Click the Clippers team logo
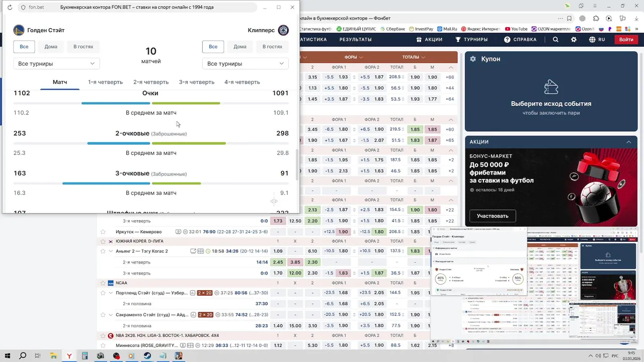The width and height of the screenshot is (644, 362). (x=283, y=30)
